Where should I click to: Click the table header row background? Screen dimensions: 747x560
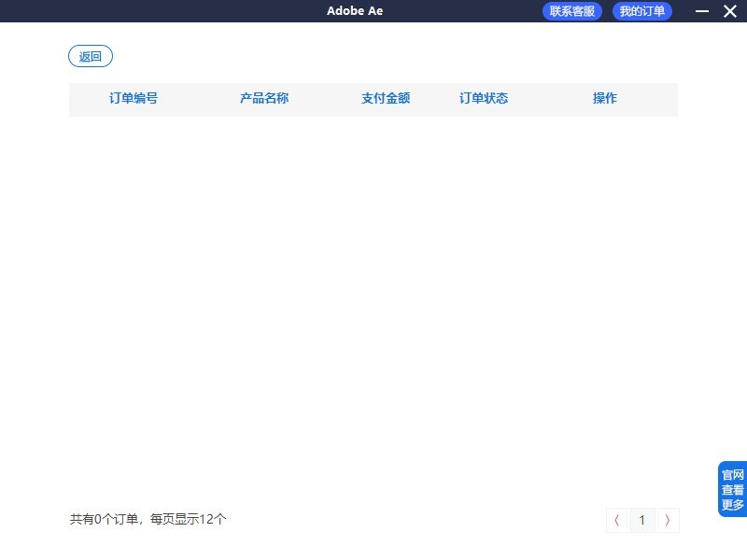(x=373, y=98)
